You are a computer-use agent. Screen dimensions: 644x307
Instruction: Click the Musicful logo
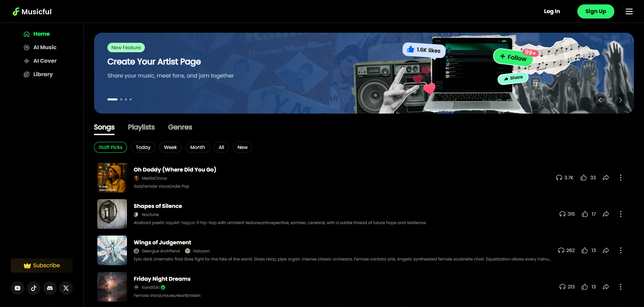32,11
